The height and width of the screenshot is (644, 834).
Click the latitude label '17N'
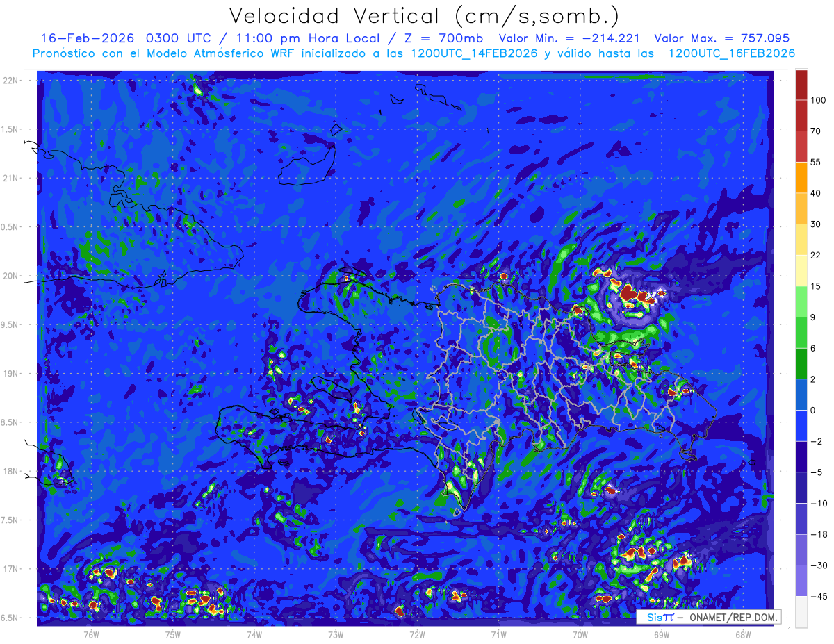[x=10, y=569]
